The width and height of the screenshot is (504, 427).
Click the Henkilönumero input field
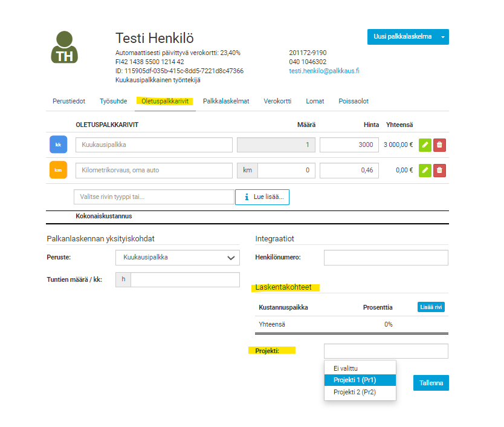pos(386,258)
